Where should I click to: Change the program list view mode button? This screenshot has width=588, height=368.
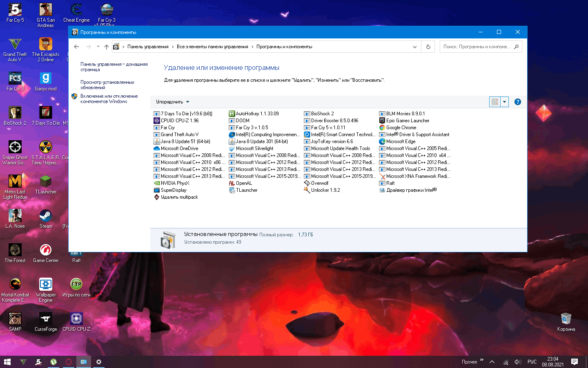coord(495,102)
